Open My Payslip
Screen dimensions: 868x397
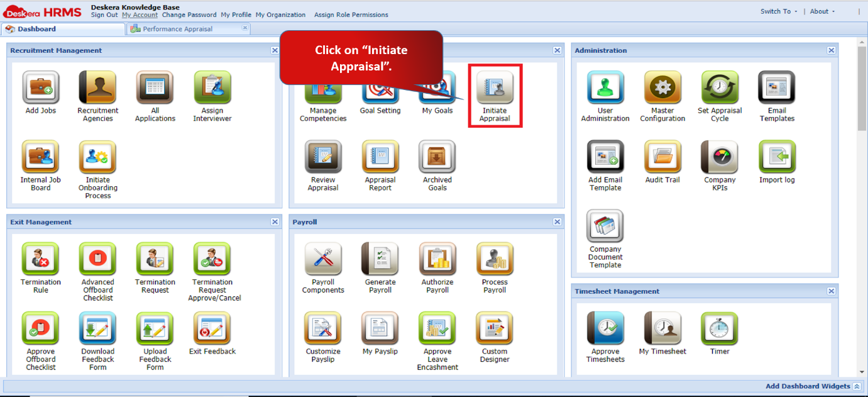click(x=380, y=329)
